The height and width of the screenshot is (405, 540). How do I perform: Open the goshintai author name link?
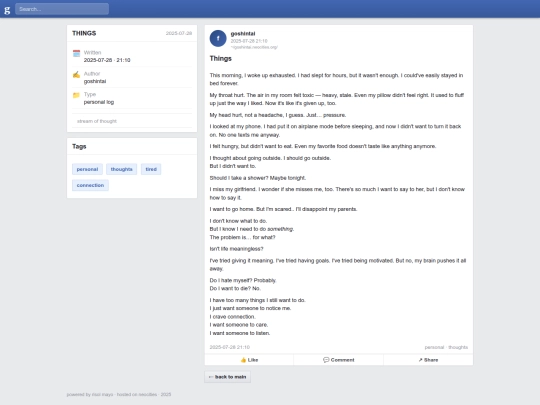click(243, 33)
